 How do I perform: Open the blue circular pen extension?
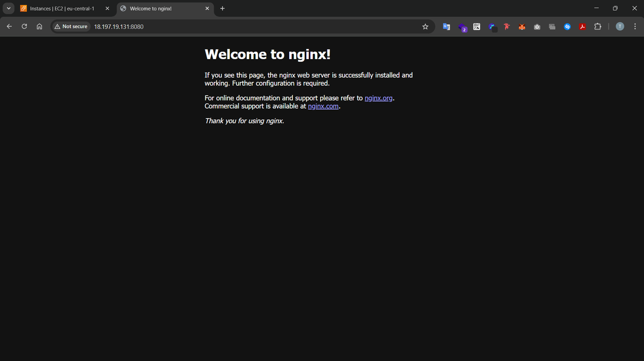tap(492, 26)
